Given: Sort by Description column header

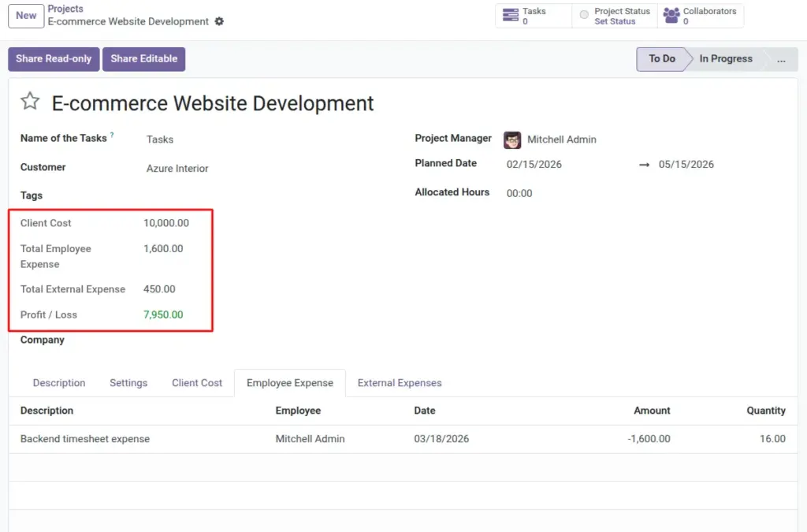Looking at the screenshot, I should [x=46, y=411].
